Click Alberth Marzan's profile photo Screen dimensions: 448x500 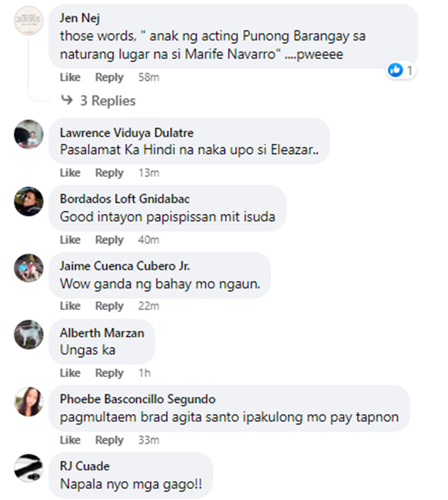coord(29,335)
